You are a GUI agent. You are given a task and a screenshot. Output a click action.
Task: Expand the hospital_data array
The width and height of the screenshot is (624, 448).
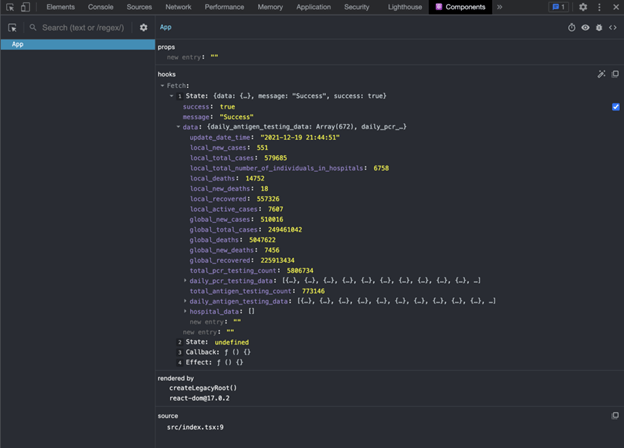click(185, 311)
